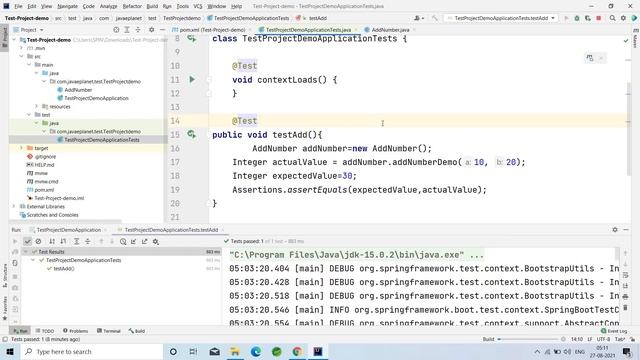Click the Windows search box

point(91,351)
